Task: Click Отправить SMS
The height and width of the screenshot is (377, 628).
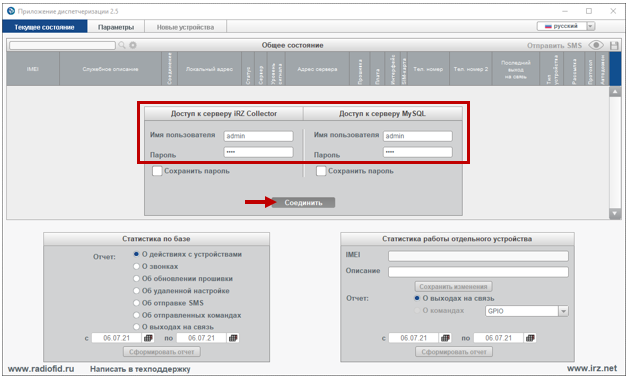Action: click(x=554, y=46)
